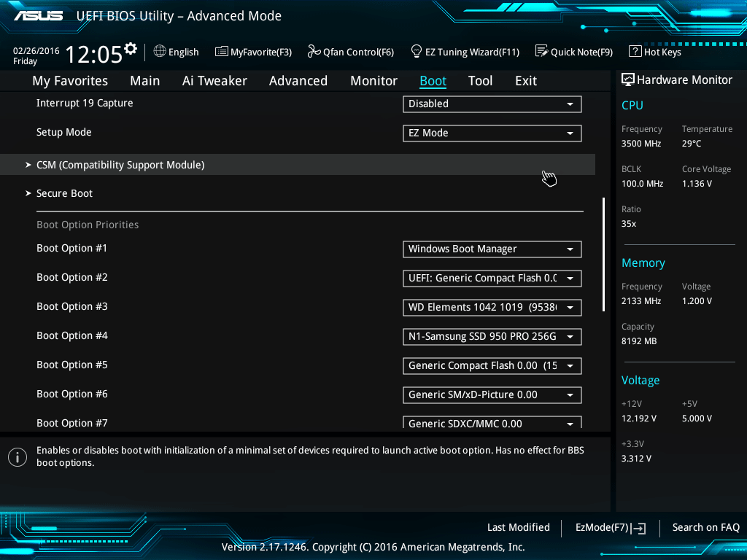Click the 12.192 V reading
The height and width of the screenshot is (560, 747).
639,419
